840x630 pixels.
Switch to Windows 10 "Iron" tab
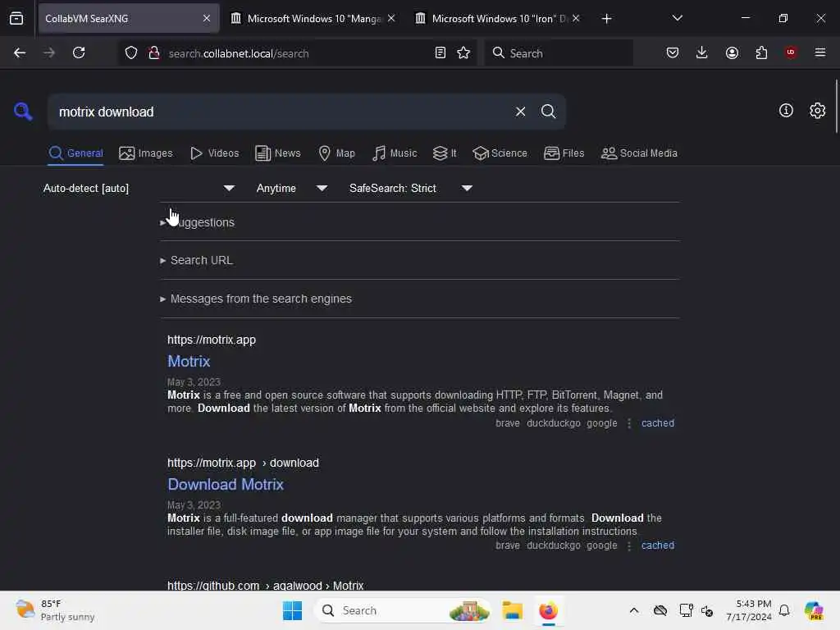pyautogui.click(x=498, y=18)
